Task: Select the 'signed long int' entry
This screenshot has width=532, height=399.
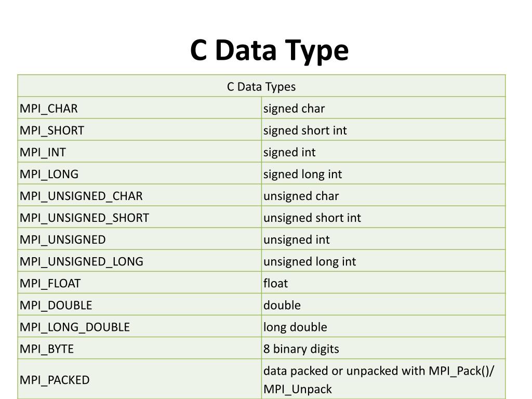Action: [383, 174]
